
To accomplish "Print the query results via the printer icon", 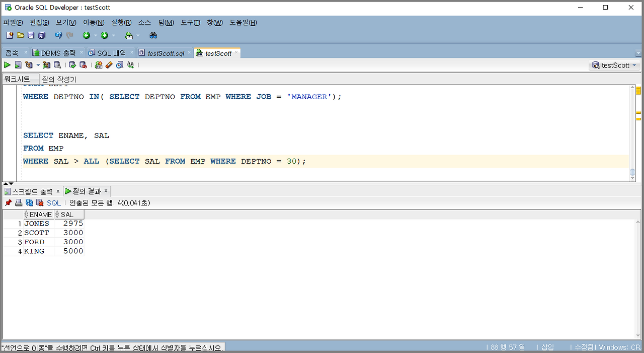I will tap(18, 202).
